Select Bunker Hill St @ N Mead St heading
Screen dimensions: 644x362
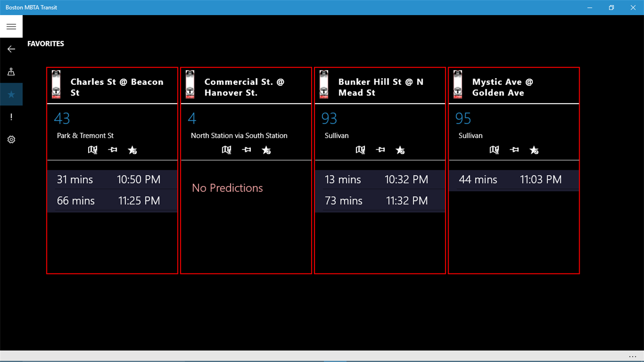click(x=381, y=87)
